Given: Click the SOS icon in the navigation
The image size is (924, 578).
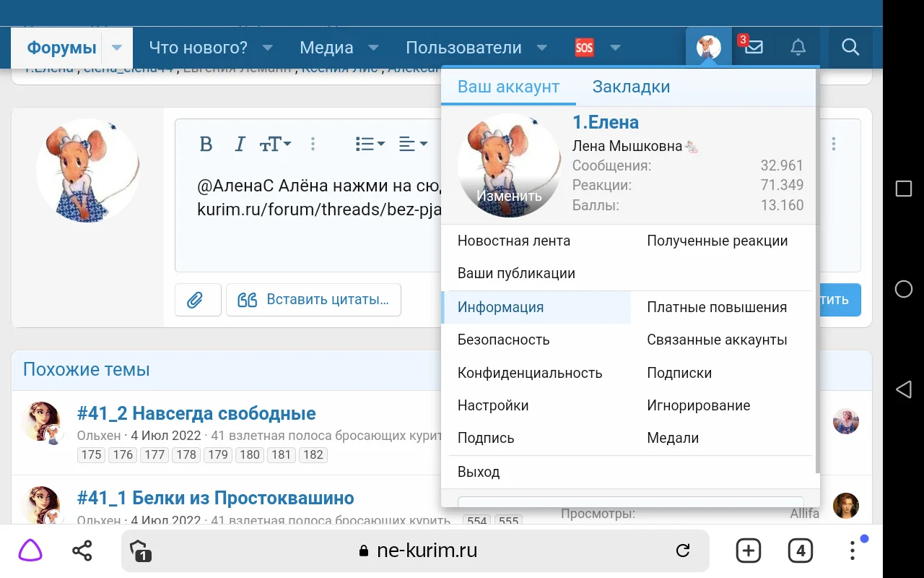Looking at the screenshot, I should [x=585, y=47].
